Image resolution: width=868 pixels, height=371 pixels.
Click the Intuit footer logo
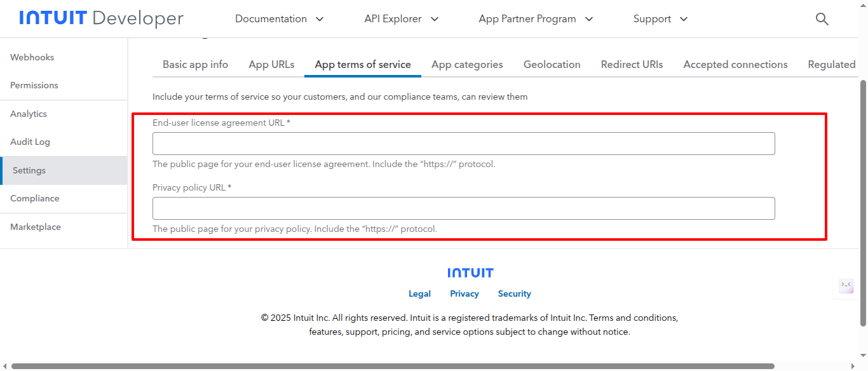(470, 273)
